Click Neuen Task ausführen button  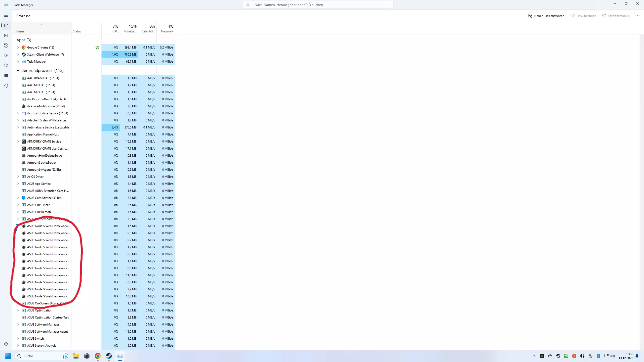pyautogui.click(x=546, y=16)
